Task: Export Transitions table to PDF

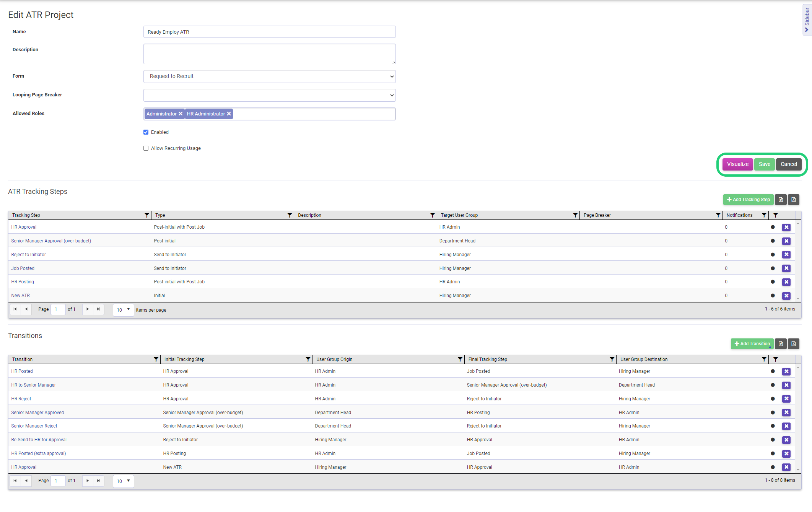Action: tap(793, 344)
